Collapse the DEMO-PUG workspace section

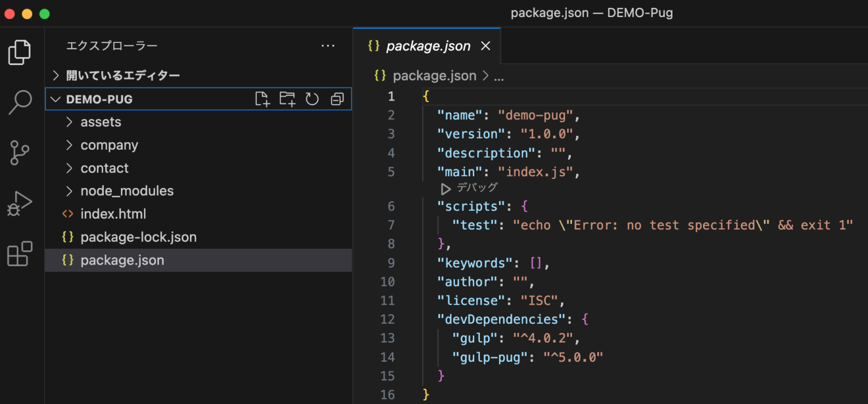55,98
